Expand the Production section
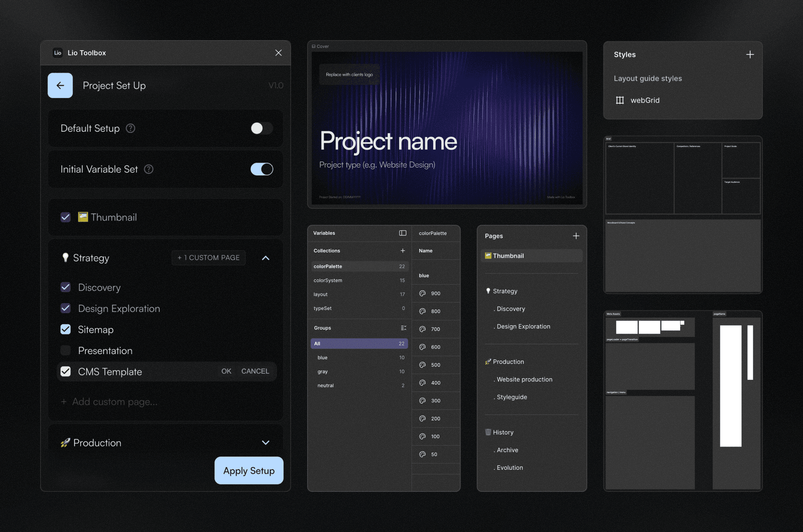803x532 pixels. [x=265, y=442]
